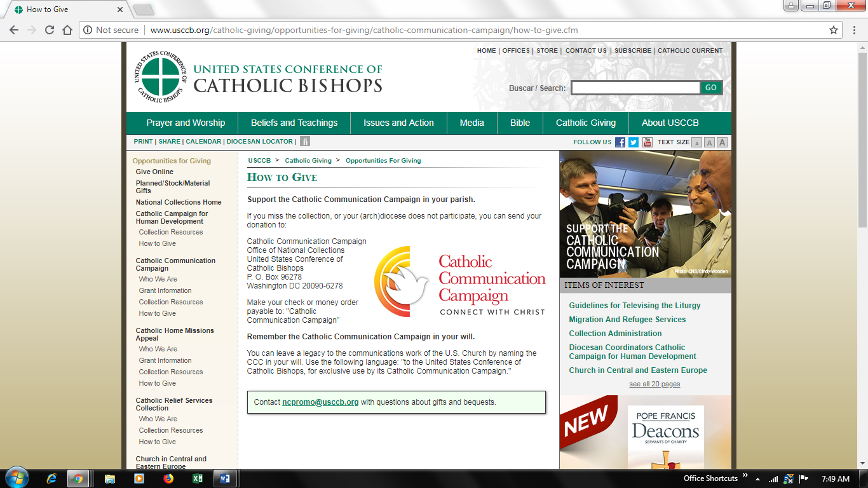The height and width of the screenshot is (488, 868).
Task: Expand the Office Shortcuts toolbar chevron
Action: pos(746,477)
